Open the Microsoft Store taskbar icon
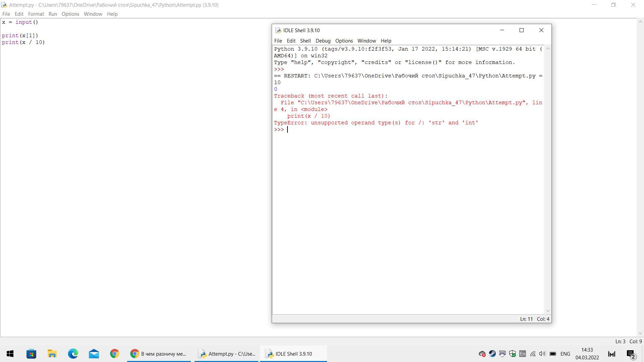Viewport: 644px width, 362px height. click(31, 354)
